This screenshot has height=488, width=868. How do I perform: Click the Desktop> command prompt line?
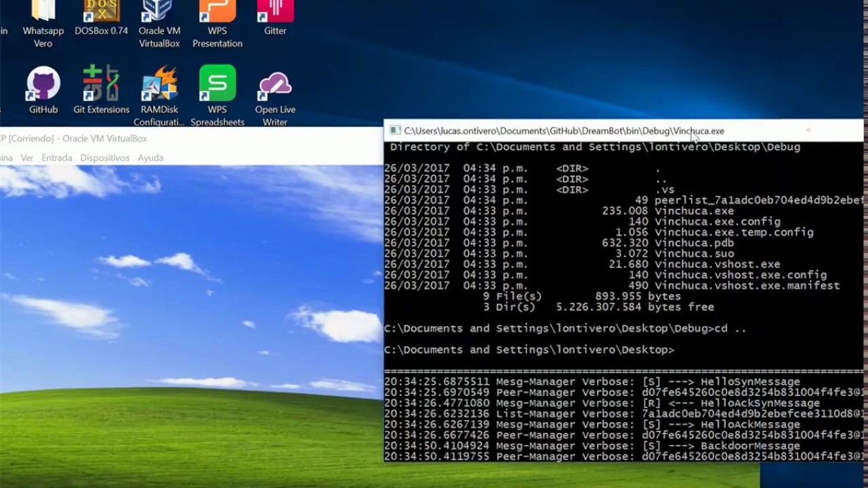(529, 350)
